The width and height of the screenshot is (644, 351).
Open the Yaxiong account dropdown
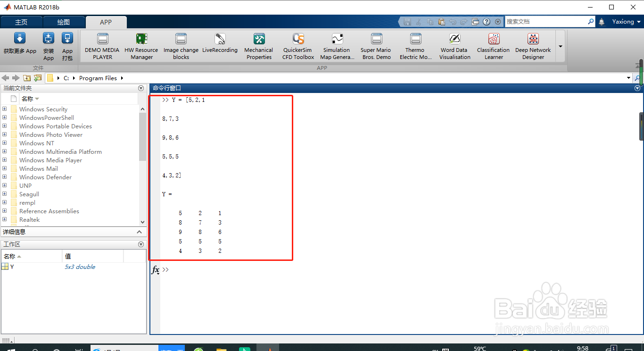pos(627,22)
